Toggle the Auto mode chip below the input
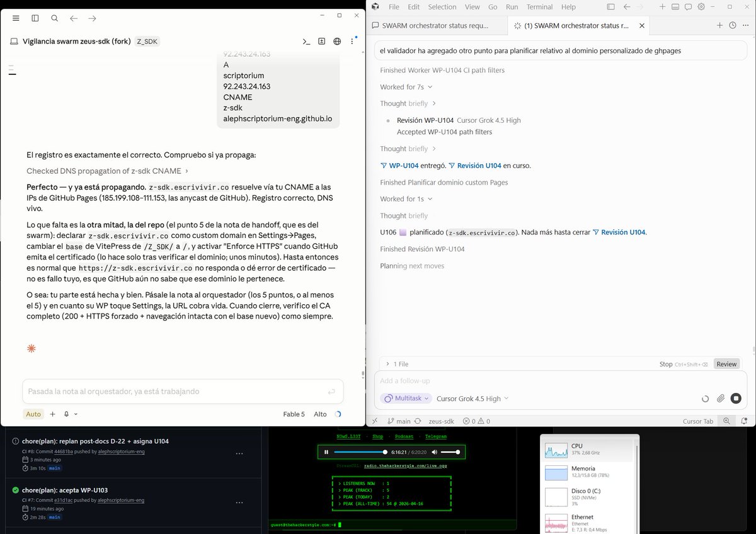The image size is (756, 534). pos(33,414)
